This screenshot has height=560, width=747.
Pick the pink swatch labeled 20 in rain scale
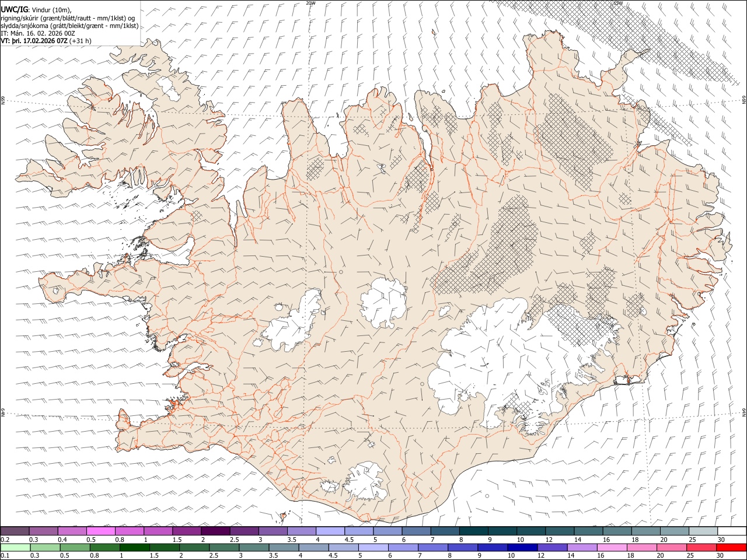[672, 547]
